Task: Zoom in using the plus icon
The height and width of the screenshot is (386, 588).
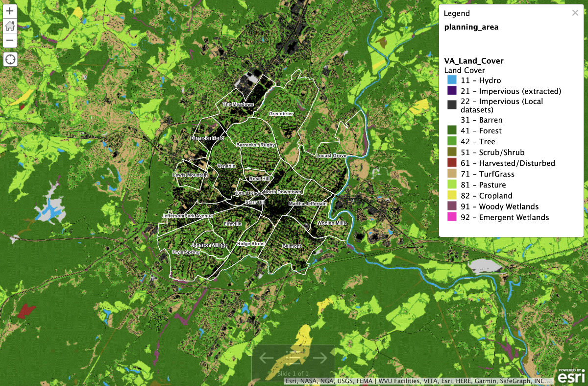Action: click(x=10, y=10)
